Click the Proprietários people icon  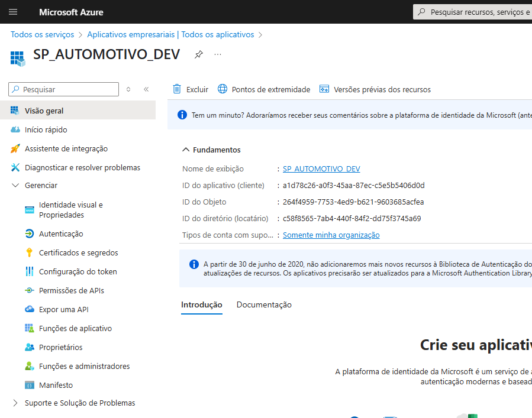point(30,347)
